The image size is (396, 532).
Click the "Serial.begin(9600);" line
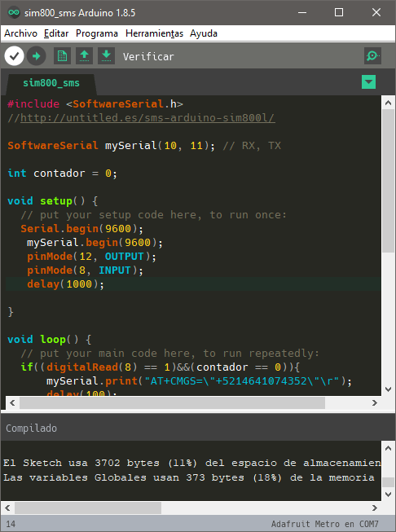[82, 229]
